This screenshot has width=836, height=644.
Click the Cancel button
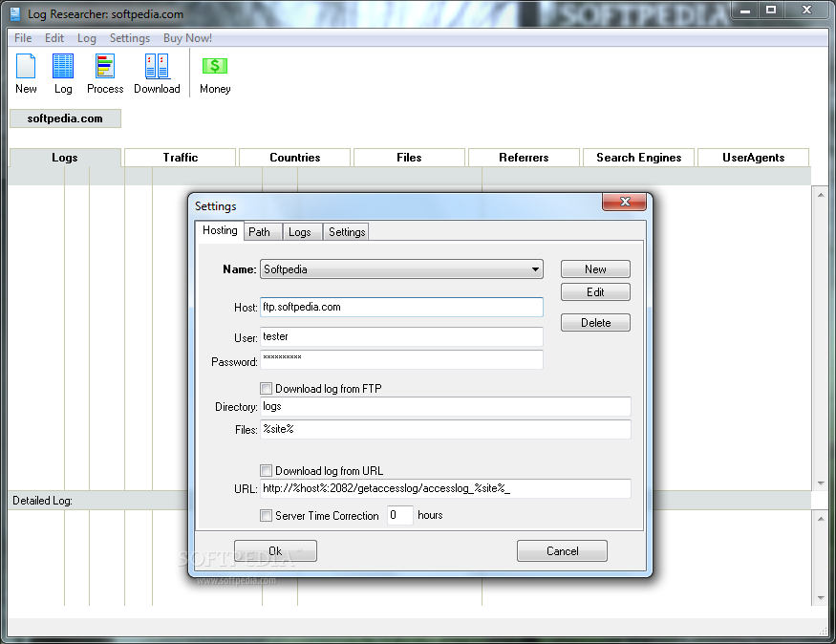(562, 550)
